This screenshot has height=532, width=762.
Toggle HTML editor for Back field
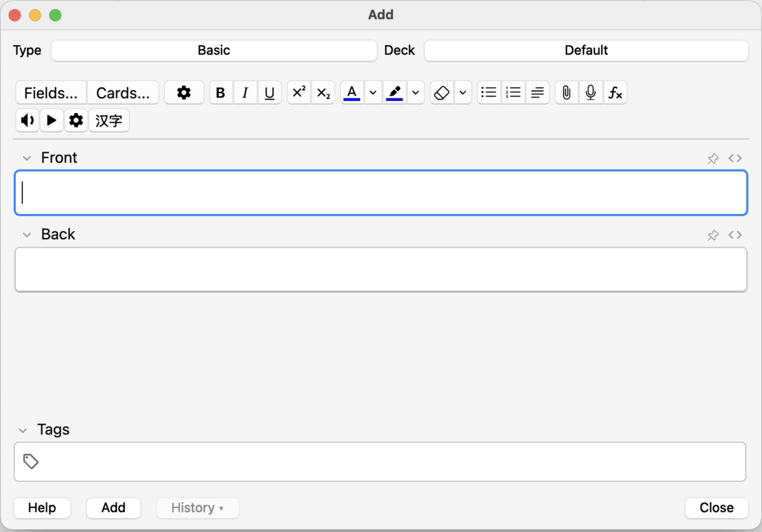735,234
